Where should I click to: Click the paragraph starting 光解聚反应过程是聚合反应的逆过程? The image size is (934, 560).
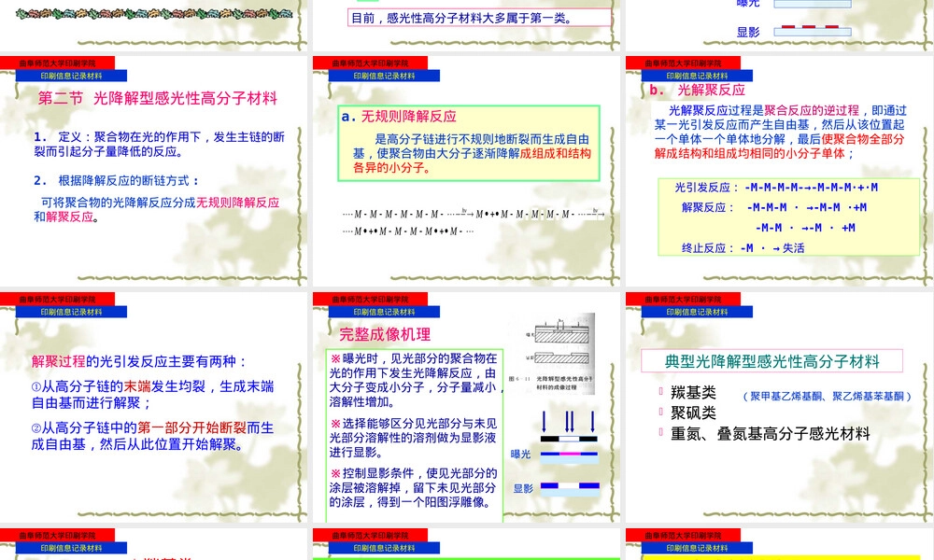(780, 133)
